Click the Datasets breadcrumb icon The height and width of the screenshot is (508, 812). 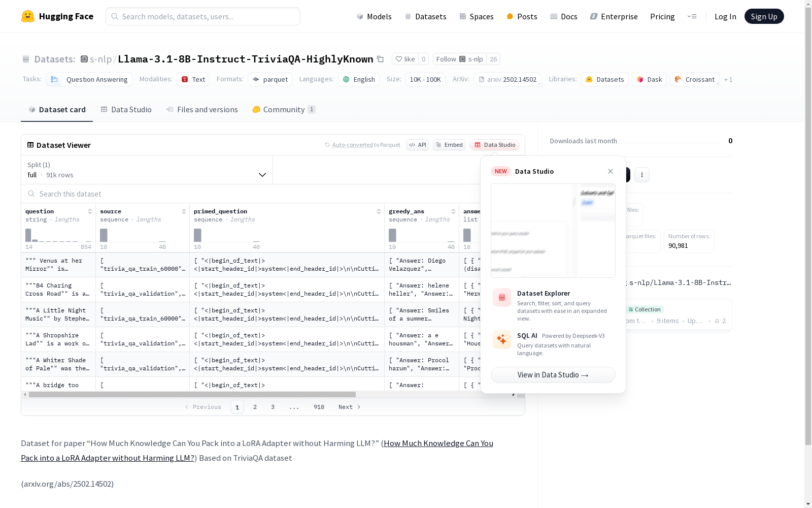[26, 59]
